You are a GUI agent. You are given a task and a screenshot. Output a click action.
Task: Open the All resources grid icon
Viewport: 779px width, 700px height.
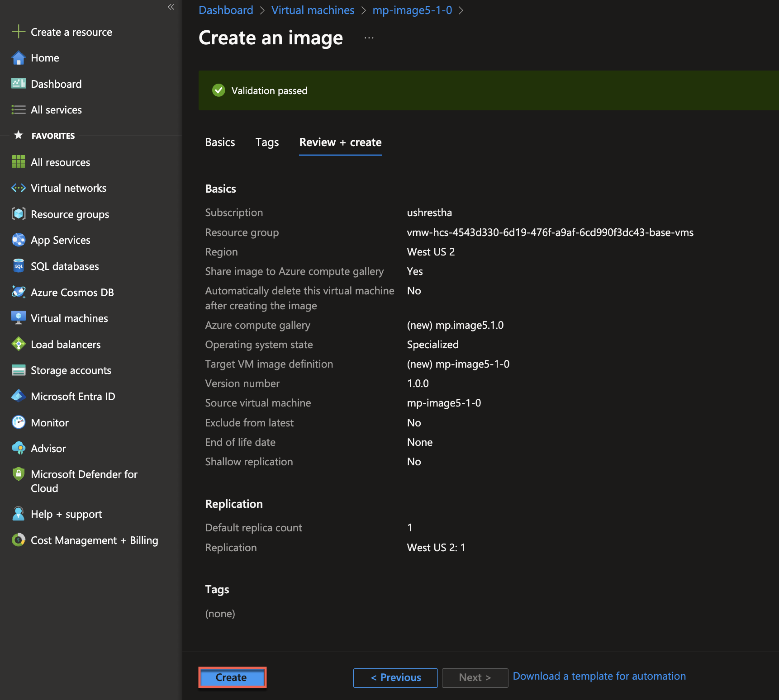click(x=19, y=162)
